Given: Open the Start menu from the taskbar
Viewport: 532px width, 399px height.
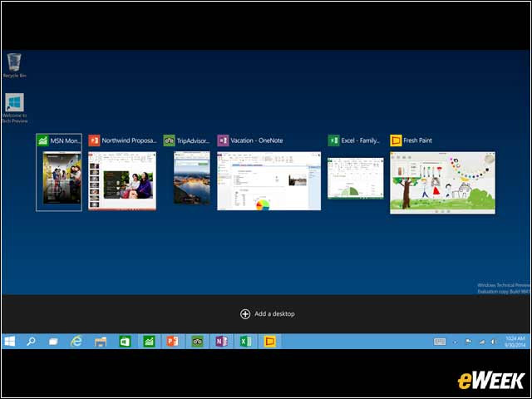Looking at the screenshot, I should (10, 342).
